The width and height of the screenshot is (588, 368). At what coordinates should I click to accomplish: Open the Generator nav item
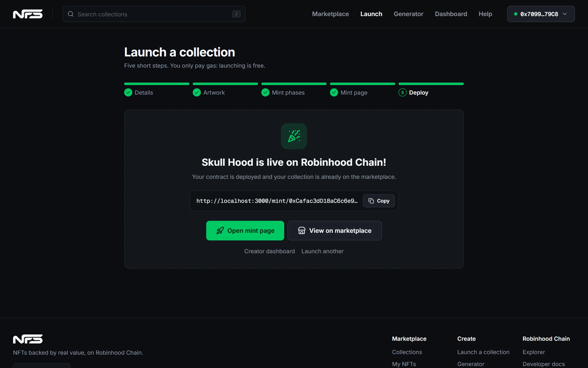point(408,14)
